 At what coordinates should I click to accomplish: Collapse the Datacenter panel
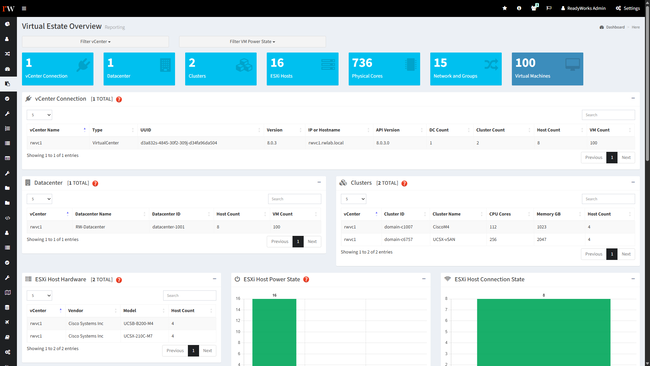[319, 182]
